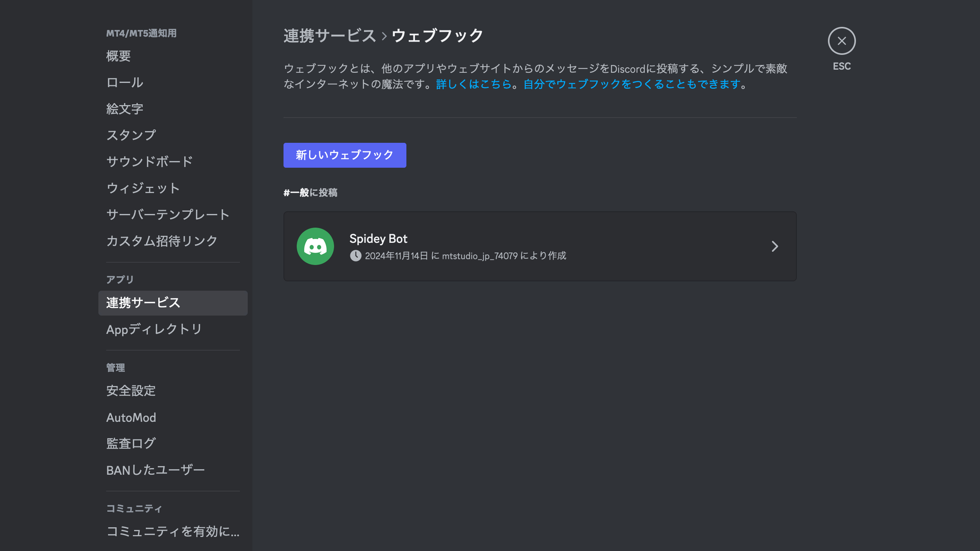The width and height of the screenshot is (980, 551).
Task: Open the Appディレクトリ page
Action: point(154,329)
